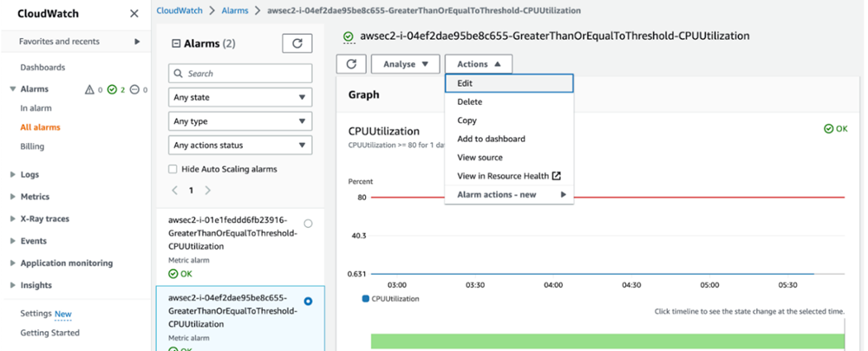The height and width of the screenshot is (351, 868).
Task: Click page number 1 in pagination
Action: tap(191, 191)
